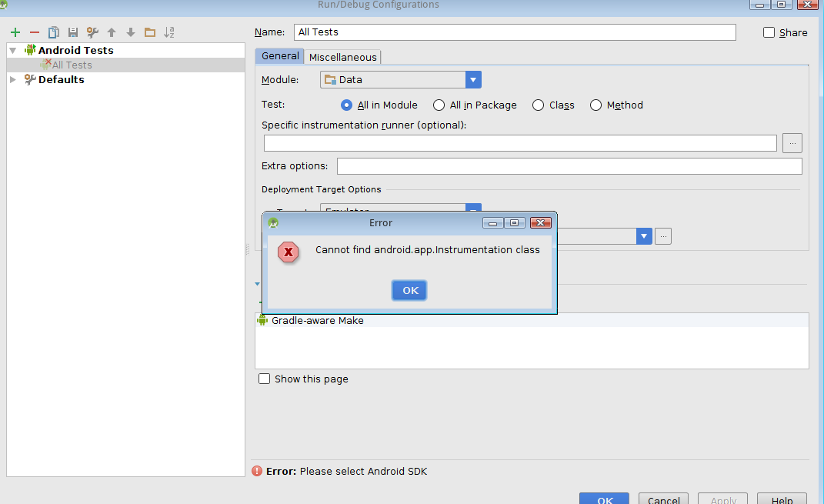The height and width of the screenshot is (504, 824).
Task: Open the Target dropdown behind the Error dialog
Action: point(400,208)
